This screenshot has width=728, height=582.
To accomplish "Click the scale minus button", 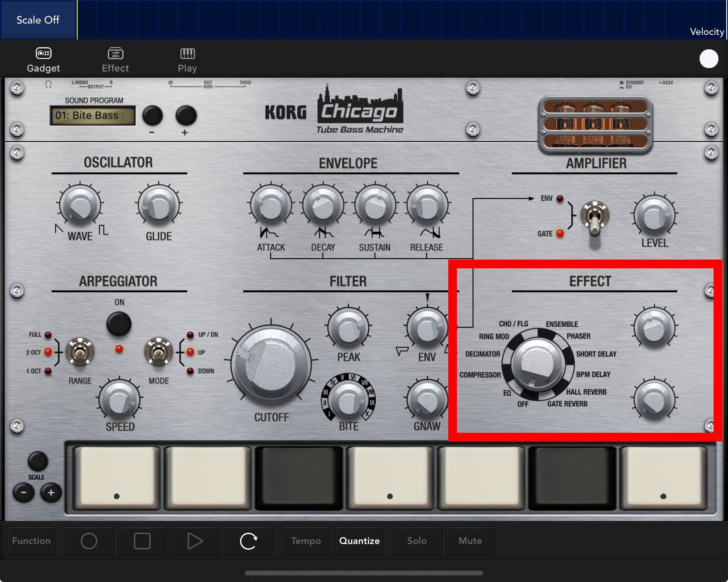I will [24, 493].
